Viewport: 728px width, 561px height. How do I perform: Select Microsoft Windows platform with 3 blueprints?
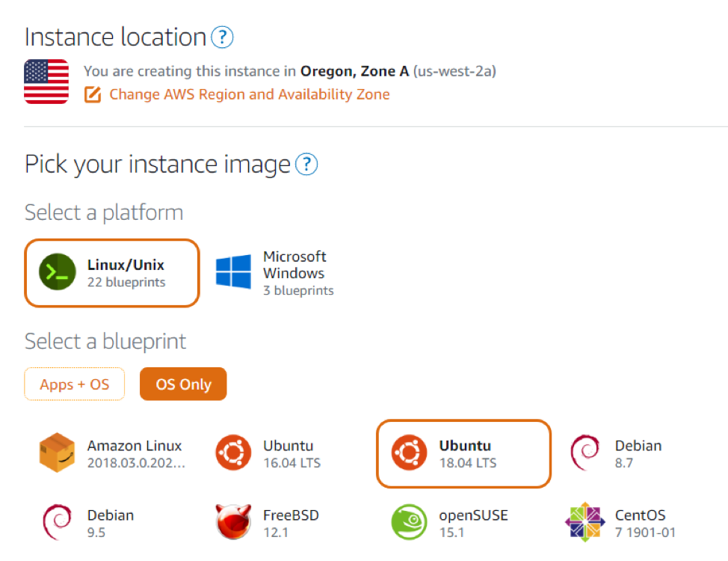[275, 273]
